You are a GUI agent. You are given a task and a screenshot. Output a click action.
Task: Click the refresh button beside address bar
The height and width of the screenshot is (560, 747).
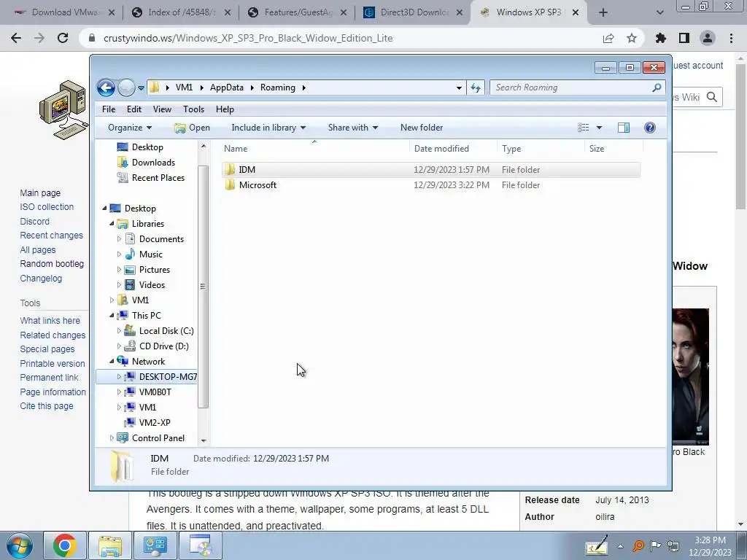(476, 87)
